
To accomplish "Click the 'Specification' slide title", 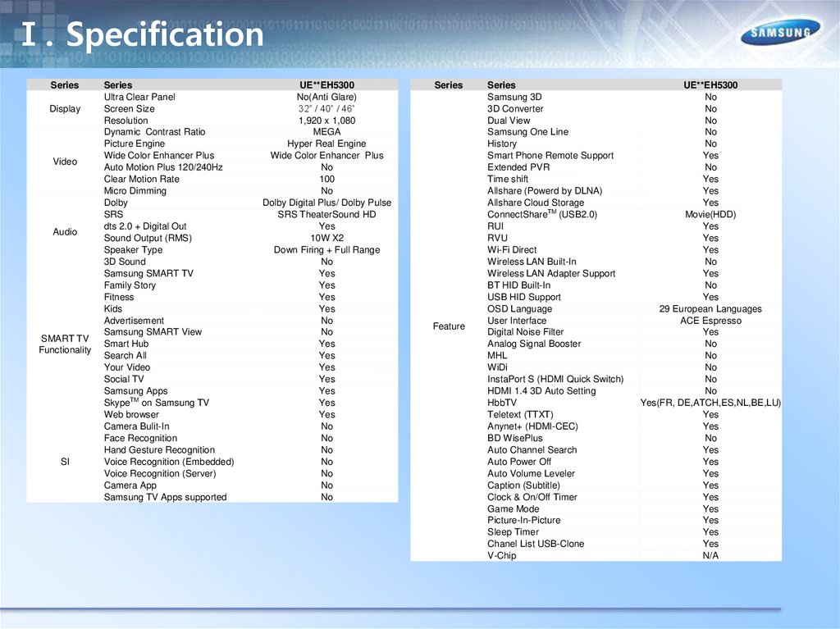I will pyautogui.click(x=165, y=34).
